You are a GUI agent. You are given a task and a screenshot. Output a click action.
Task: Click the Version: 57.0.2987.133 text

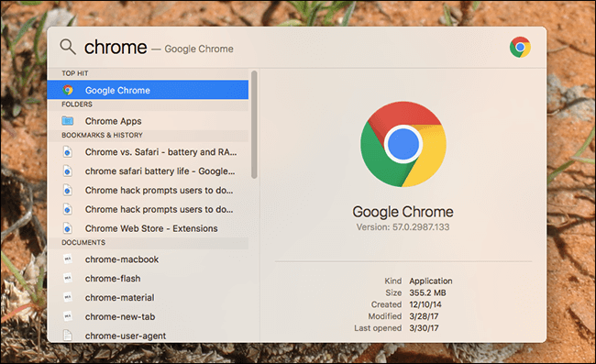click(x=403, y=227)
